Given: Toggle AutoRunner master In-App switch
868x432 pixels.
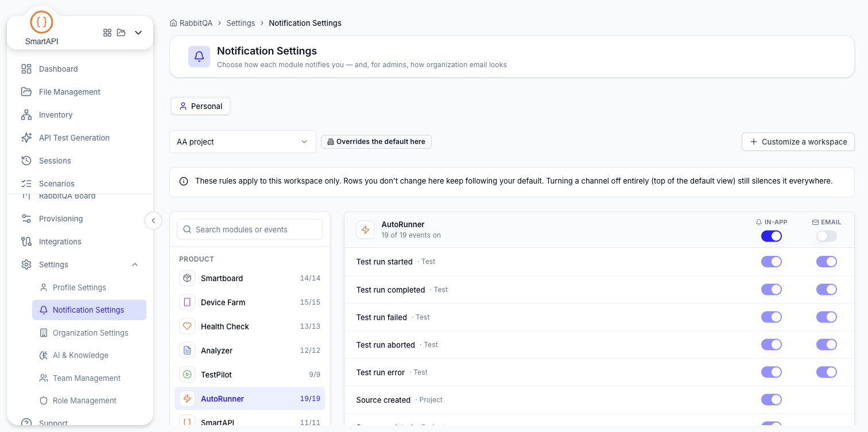Looking at the screenshot, I should (772, 236).
